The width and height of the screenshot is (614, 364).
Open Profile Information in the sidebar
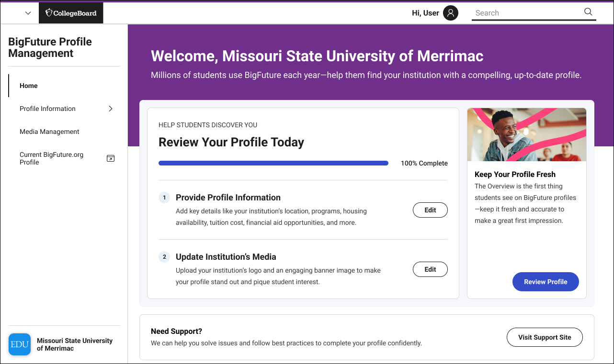pyautogui.click(x=47, y=109)
